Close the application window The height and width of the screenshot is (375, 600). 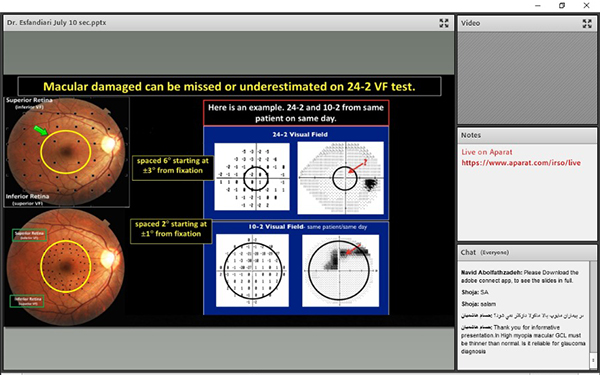pyautogui.click(x=586, y=5)
